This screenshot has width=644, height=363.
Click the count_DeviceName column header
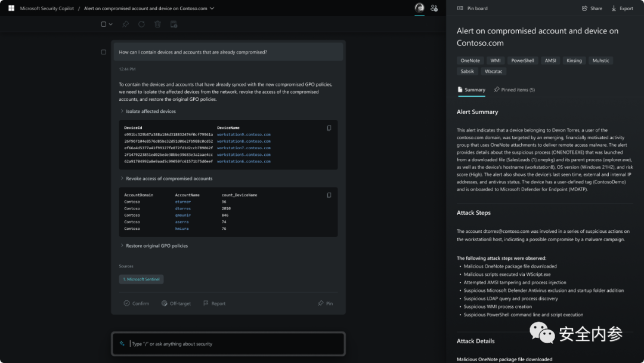240,195
